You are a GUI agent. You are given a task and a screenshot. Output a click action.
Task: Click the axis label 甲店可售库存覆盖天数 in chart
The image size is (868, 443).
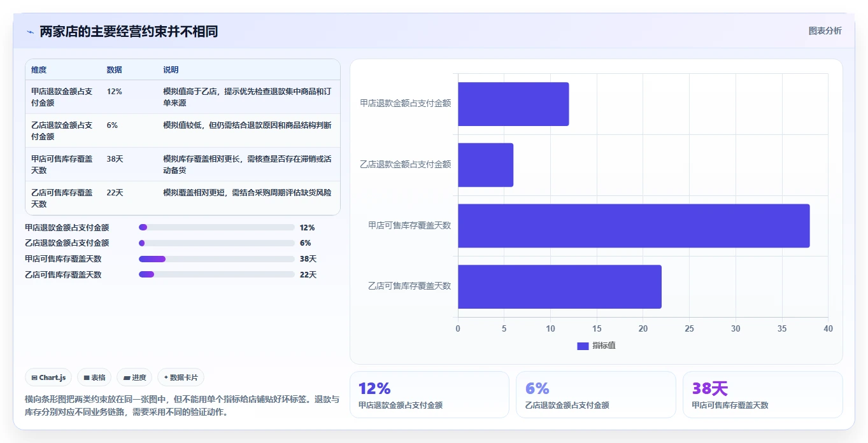[409, 225]
